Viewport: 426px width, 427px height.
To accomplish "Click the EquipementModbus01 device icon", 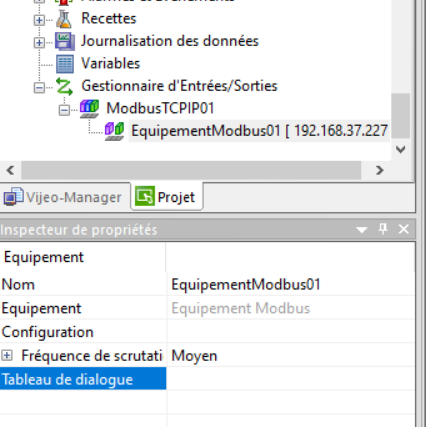I will point(114,131).
